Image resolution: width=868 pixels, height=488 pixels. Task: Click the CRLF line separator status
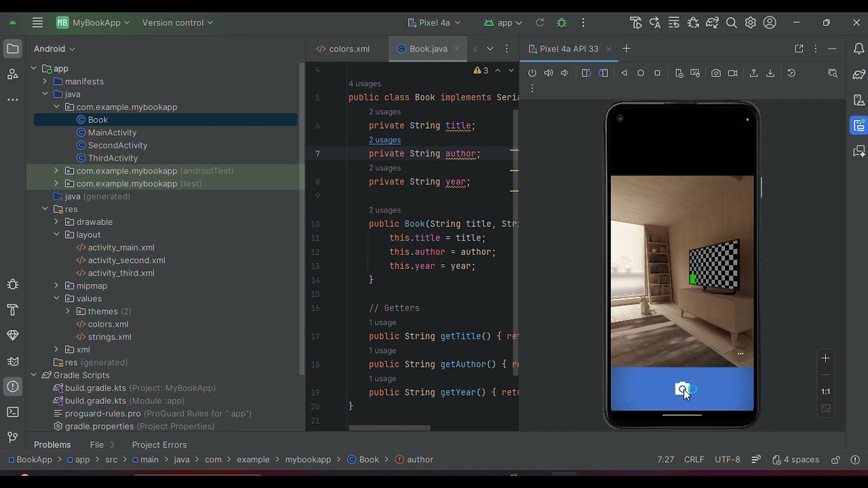(x=694, y=460)
